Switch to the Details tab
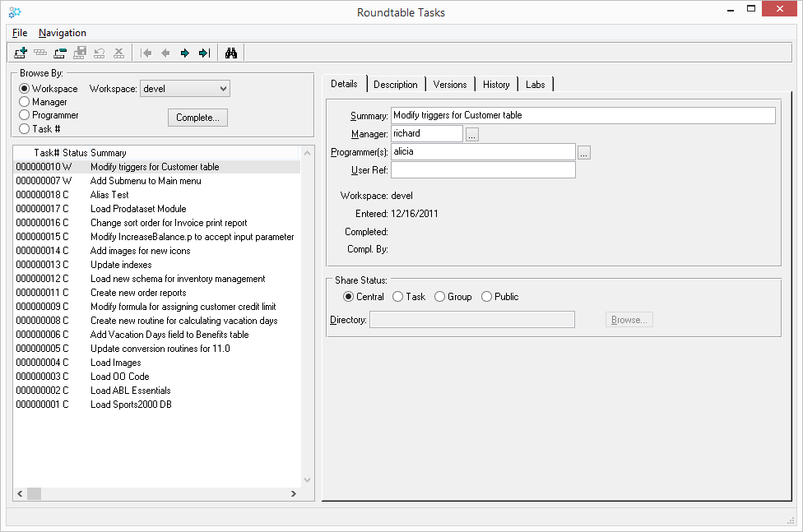Viewport: 803px width, 532px height. [x=344, y=84]
